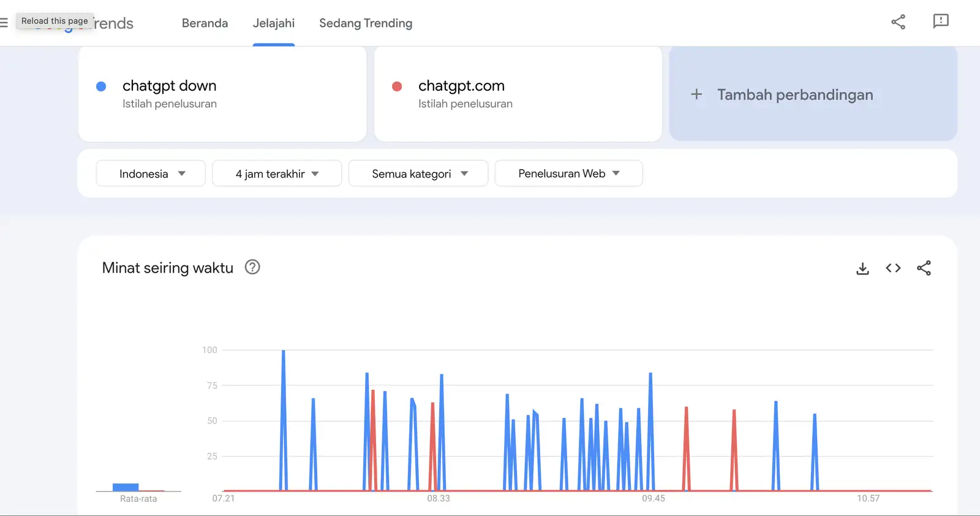This screenshot has width=980, height=516.
Task: Click the Rata-rata label
Action: click(138, 499)
